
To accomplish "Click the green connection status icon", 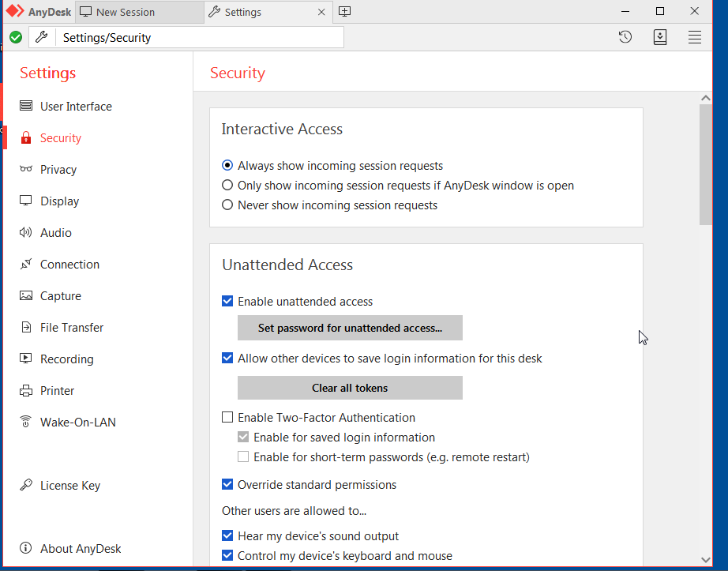I will pos(16,37).
